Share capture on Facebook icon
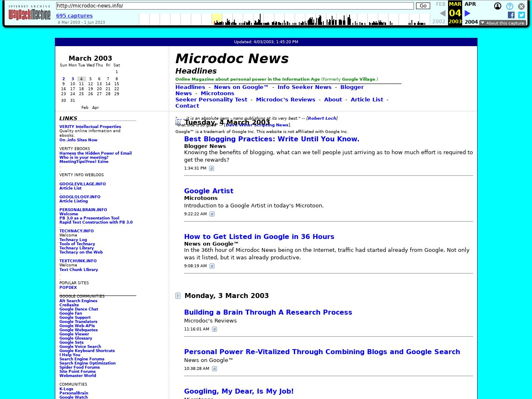The width and height of the screenshot is (532, 399). tap(511, 15)
